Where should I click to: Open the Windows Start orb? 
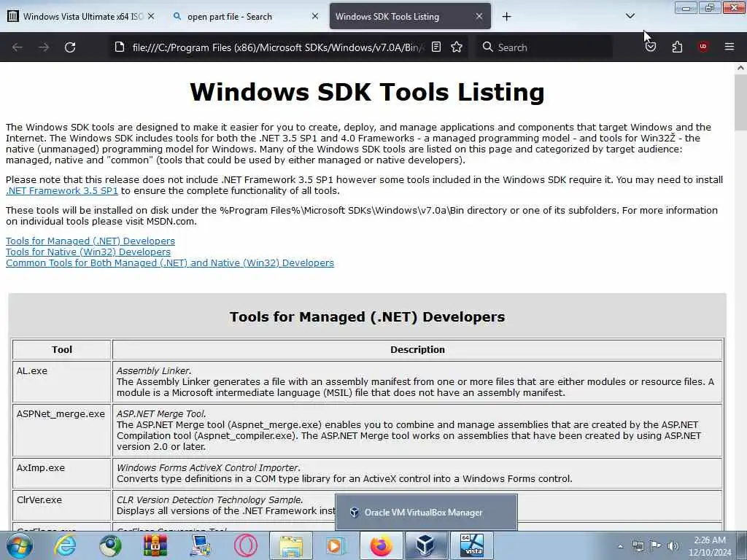(x=20, y=545)
